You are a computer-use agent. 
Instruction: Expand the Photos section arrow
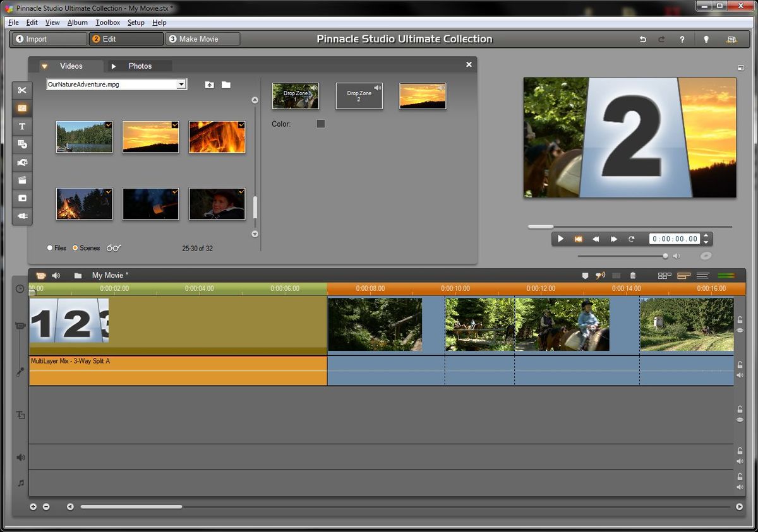(x=114, y=66)
